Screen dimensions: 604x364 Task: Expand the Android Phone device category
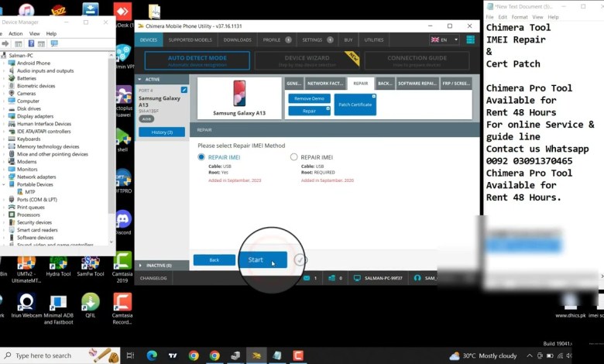(x=5, y=64)
